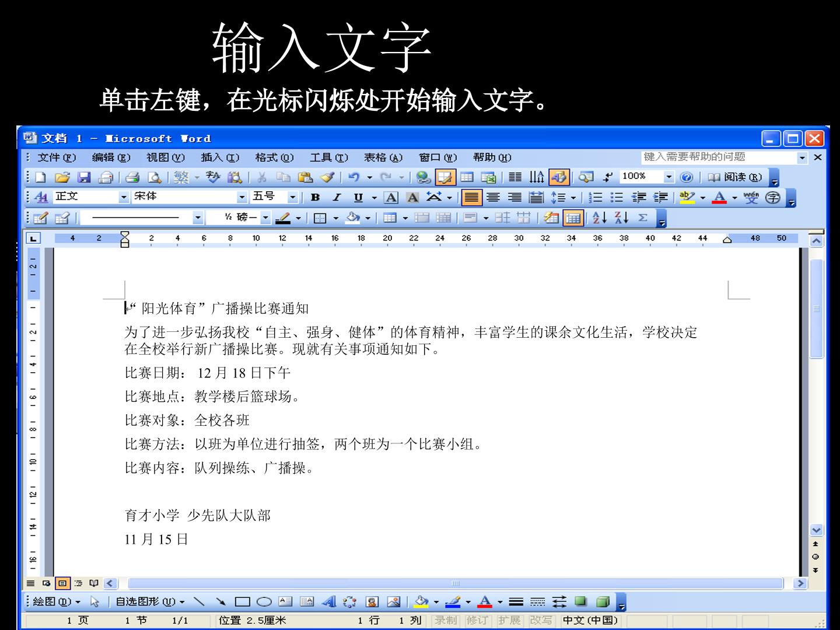Click the Print printer icon
This screenshot has width=840, height=630.
pyautogui.click(x=133, y=177)
